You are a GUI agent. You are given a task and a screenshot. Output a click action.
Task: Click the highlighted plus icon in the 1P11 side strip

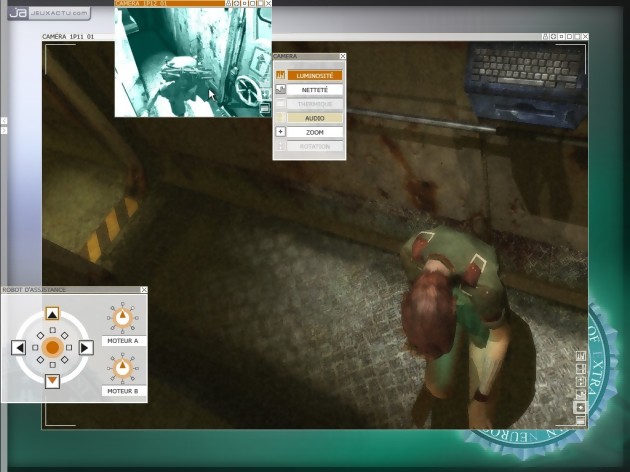coord(581,408)
